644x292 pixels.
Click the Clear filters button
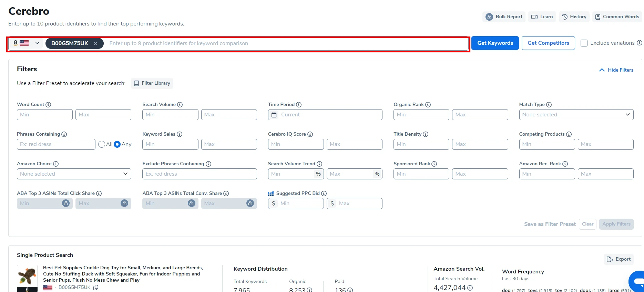(587, 224)
